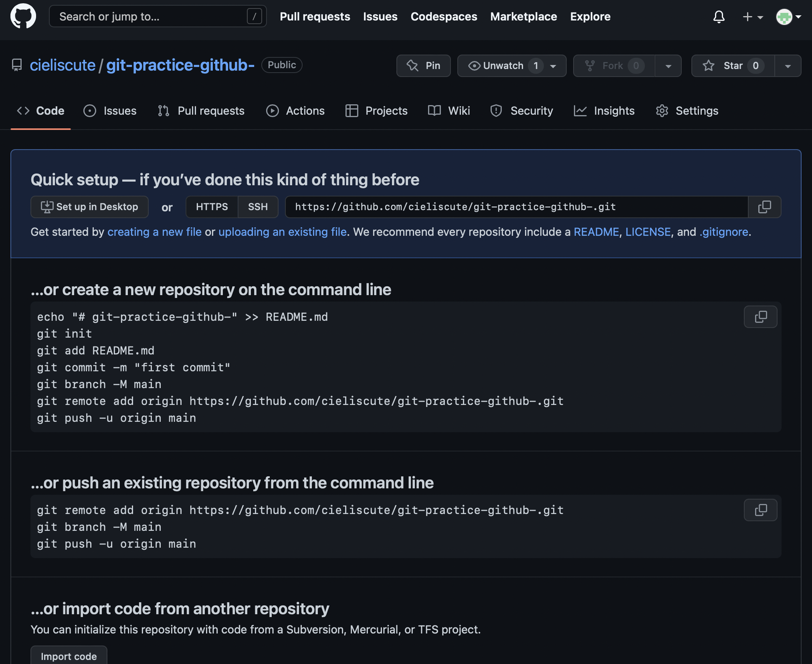The width and height of the screenshot is (812, 664).
Task: Copy the create new repository commands
Action: tap(760, 317)
